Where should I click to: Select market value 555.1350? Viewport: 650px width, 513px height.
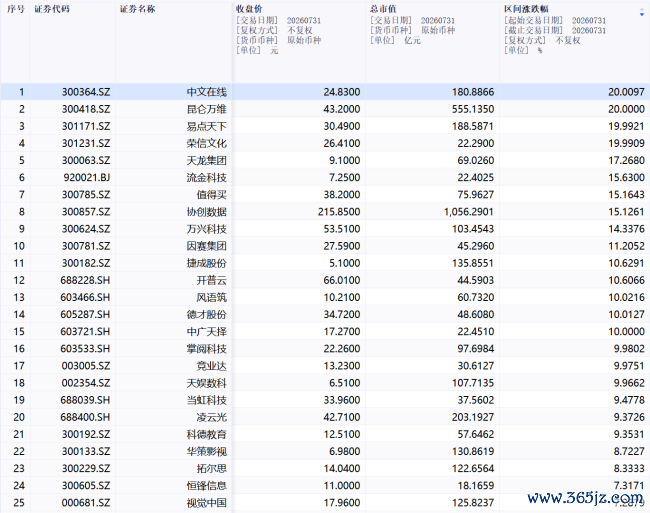pos(473,109)
